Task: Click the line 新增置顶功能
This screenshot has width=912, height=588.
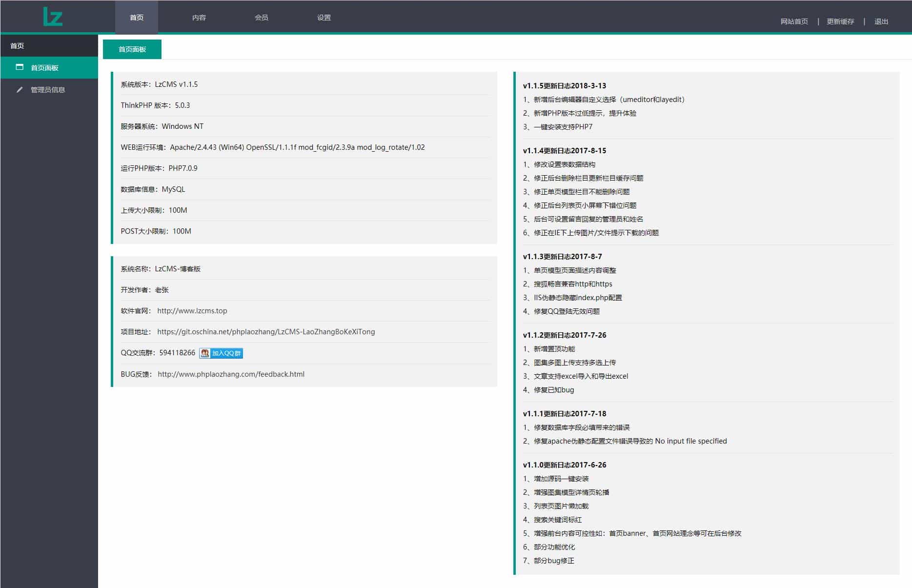Action: 549,349
